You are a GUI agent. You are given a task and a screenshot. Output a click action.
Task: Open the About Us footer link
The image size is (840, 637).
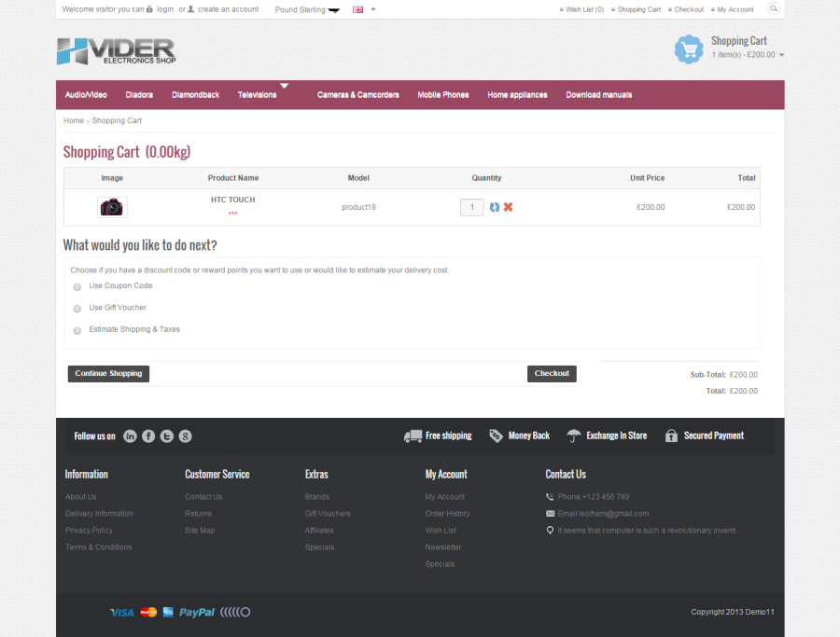point(81,497)
